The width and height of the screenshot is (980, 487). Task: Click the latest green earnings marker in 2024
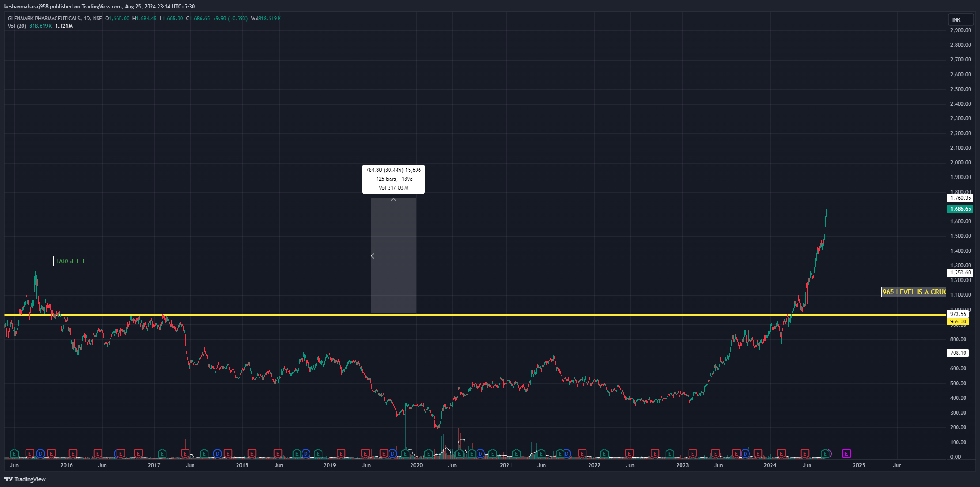point(825,453)
